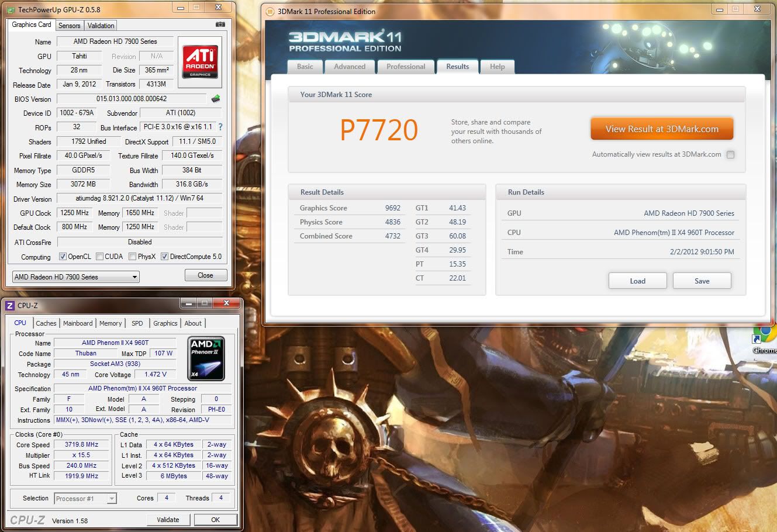
Task: Select the Results tab in 3DMark
Action: pyautogui.click(x=458, y=67)
